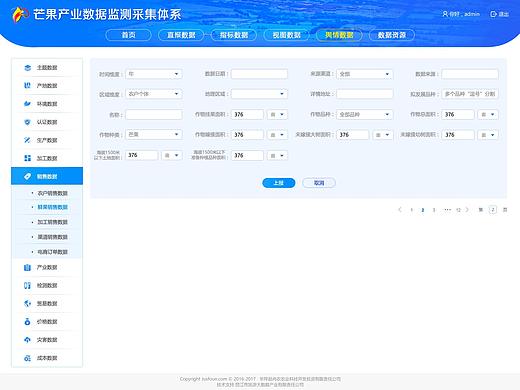520x390 pixels.
Task: Open 产地数据 via its sidebar icon
Action: [x=27, y=86]
